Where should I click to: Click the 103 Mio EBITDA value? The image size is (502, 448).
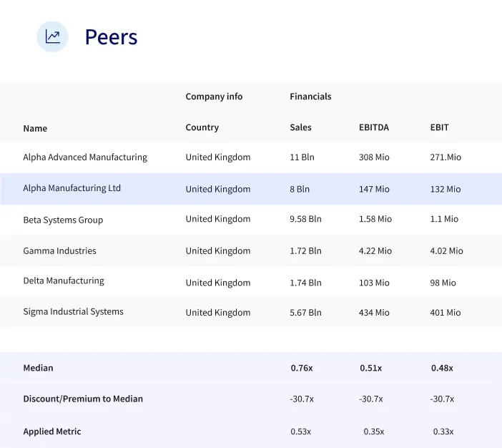[374, 283]
